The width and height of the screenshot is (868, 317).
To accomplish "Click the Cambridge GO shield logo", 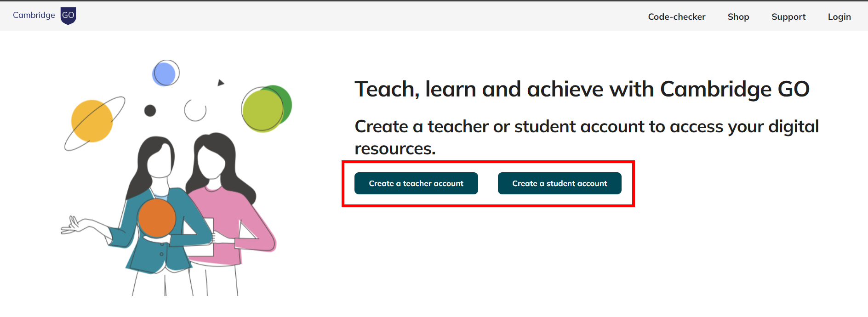I will [68, 15].
